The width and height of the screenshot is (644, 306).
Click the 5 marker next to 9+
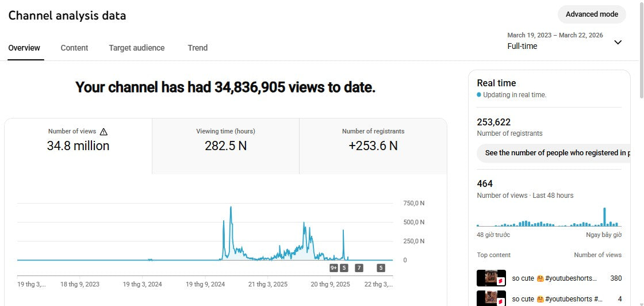344,267
